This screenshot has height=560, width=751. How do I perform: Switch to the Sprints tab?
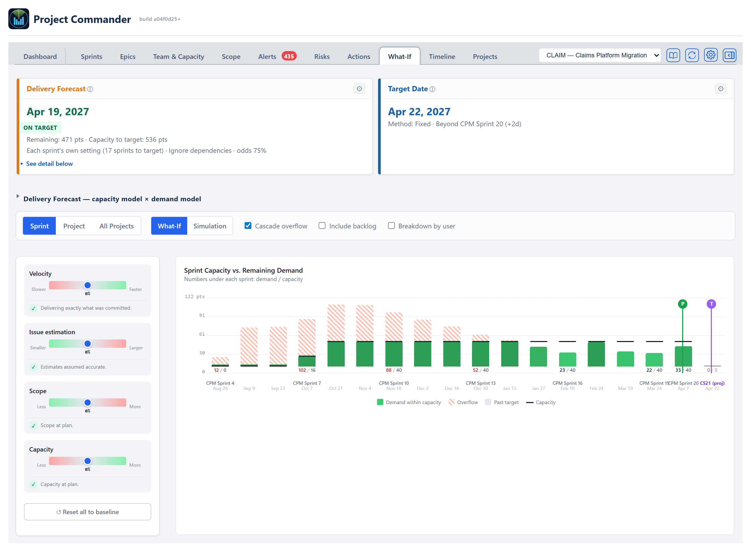coord(91,57)
